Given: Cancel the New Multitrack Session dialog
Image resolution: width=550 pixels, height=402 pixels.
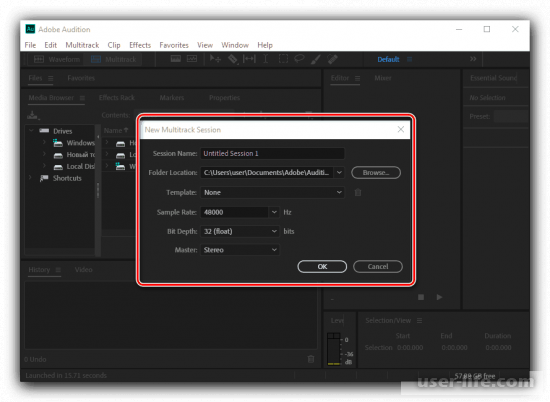Looking at the screenshot, I should pyautogui.click(x=378, y=267).
